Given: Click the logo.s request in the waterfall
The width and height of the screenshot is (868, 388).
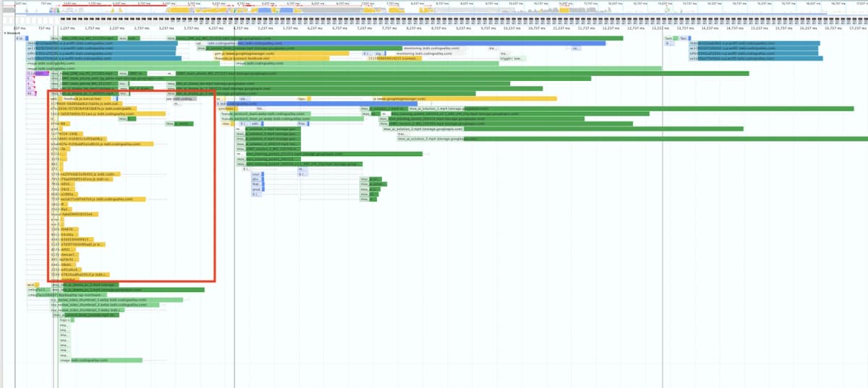Looking at the screenshot, I should [x=65, y=320].
